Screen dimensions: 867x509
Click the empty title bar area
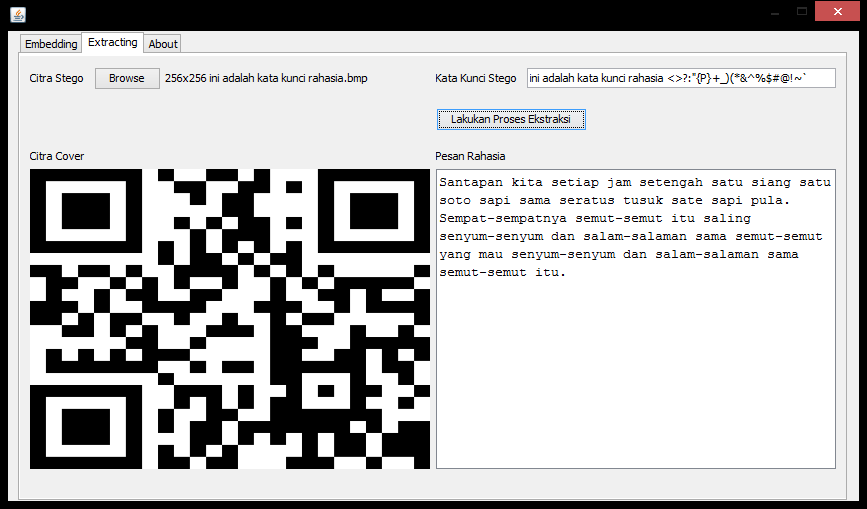click(x=400, y=13)
